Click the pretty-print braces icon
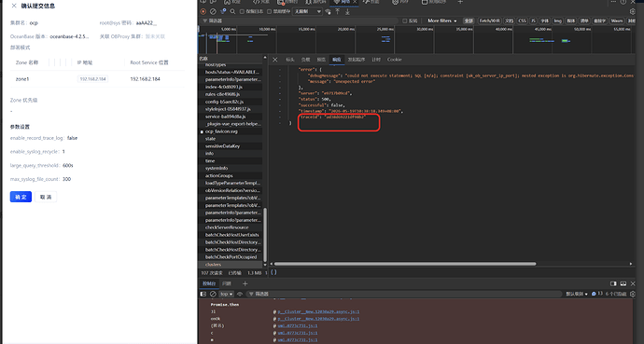 pyautogui.click(x=274, y=272)
